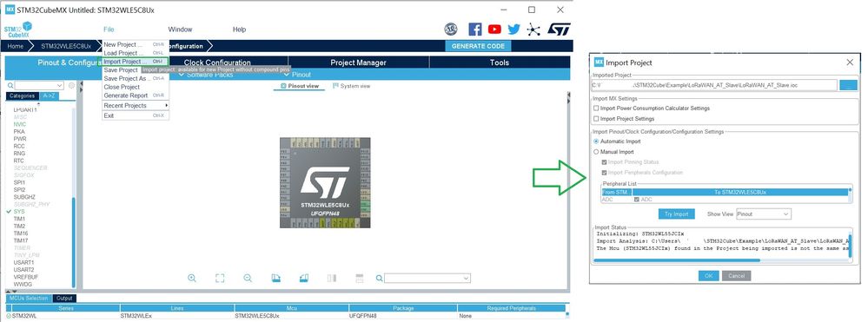This screenshot has width=868, height=322.
Task: Select SYS in peripheral list
Action: coord(19,212)
